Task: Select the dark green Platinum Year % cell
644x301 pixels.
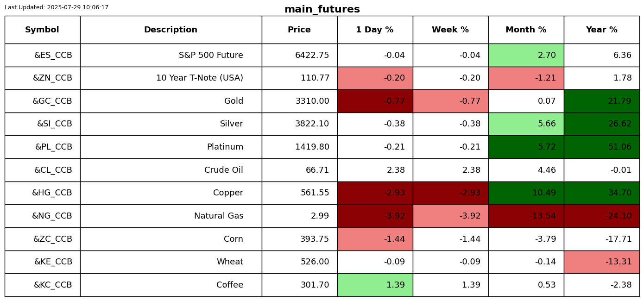Action: pos(601,147)
